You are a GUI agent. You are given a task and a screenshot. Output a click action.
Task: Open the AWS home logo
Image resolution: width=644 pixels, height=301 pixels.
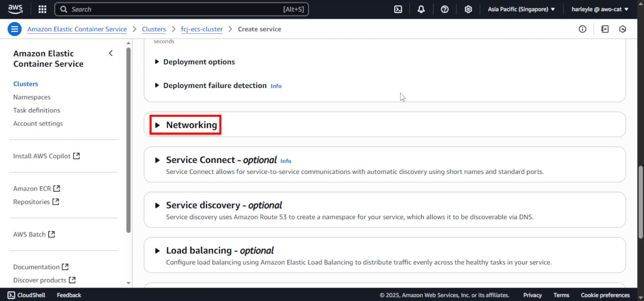click(x=15, y=9)
